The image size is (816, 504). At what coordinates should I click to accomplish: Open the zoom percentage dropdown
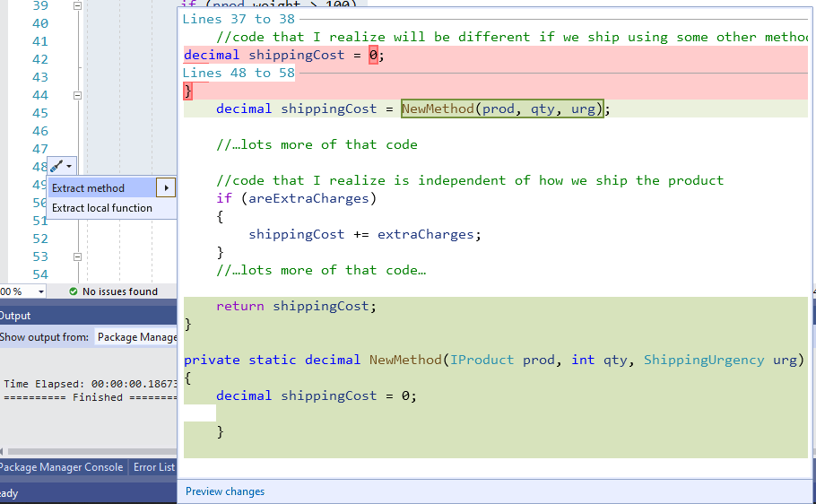coord(41,291)
